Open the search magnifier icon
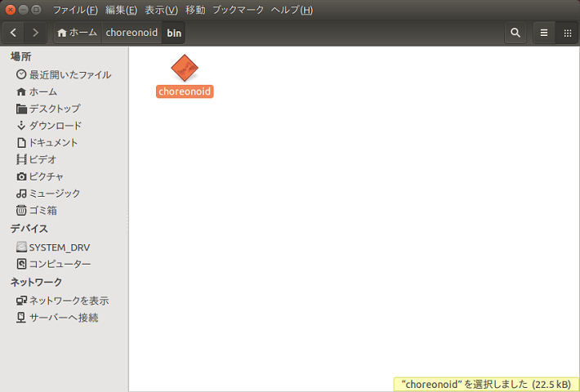 tap(515, 33)
